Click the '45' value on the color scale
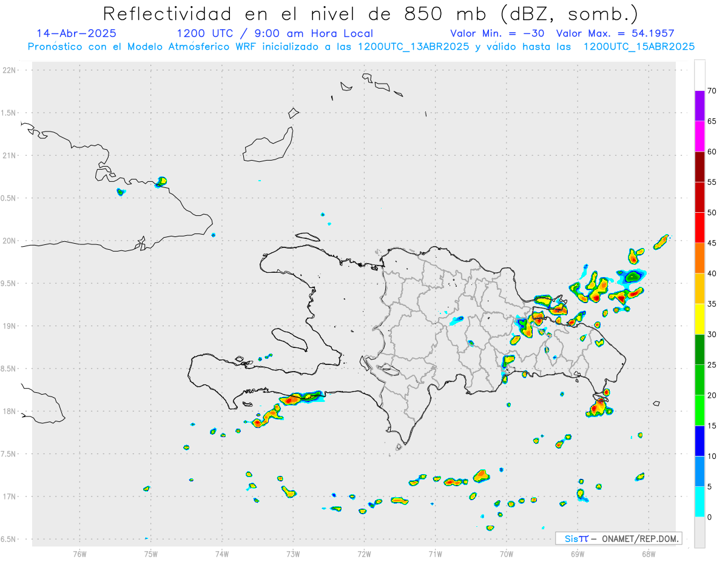 point(712,243)
